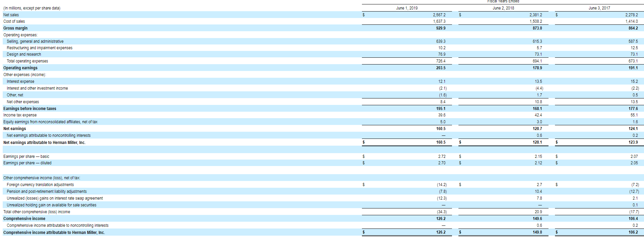Screen dimensions: 644x238
Task: Click the 106.2 comprehensive income attributable value
Action: (633, 232)
